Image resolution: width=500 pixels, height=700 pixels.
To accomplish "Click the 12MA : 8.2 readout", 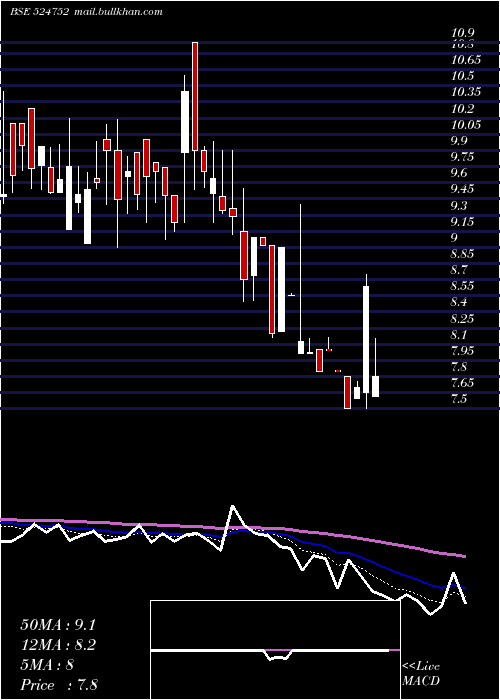I will pyautogui.click(x=58, y=645).
